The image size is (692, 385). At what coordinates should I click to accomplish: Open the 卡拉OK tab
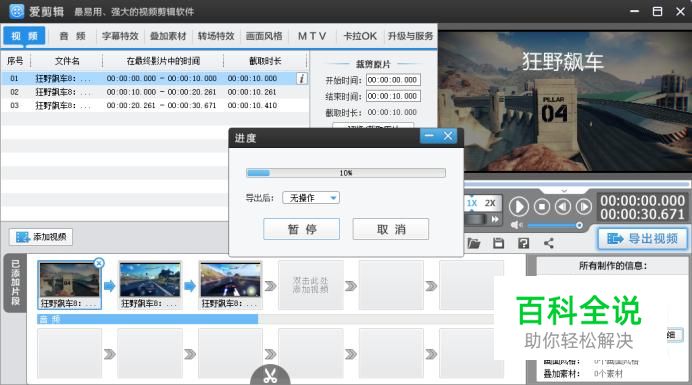coord(360,36)
